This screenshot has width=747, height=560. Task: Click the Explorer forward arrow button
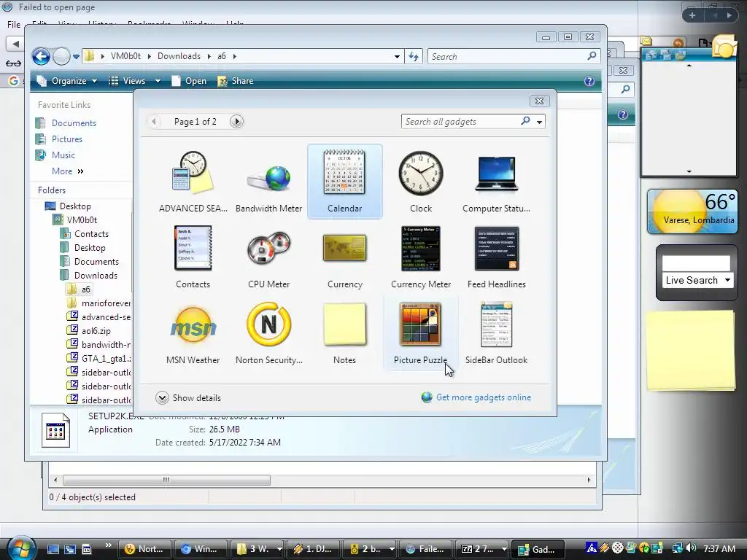[61, 57]
